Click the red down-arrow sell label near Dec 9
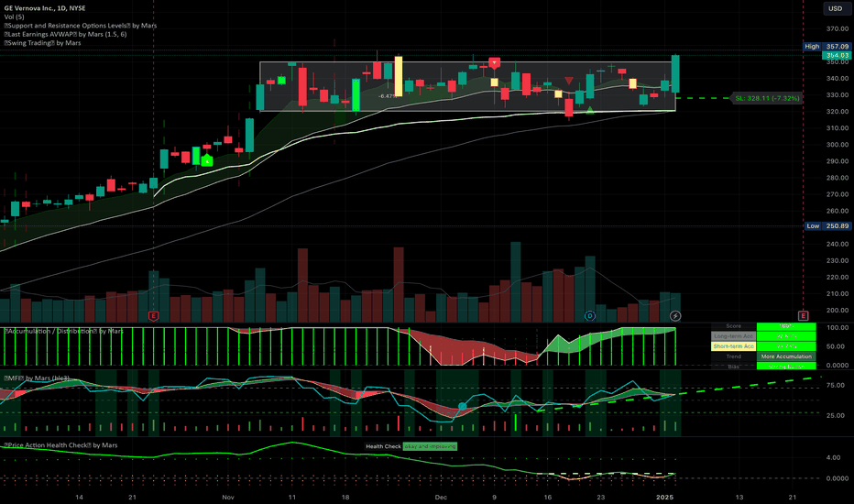 pyautogui.click(x=495, y=62)
